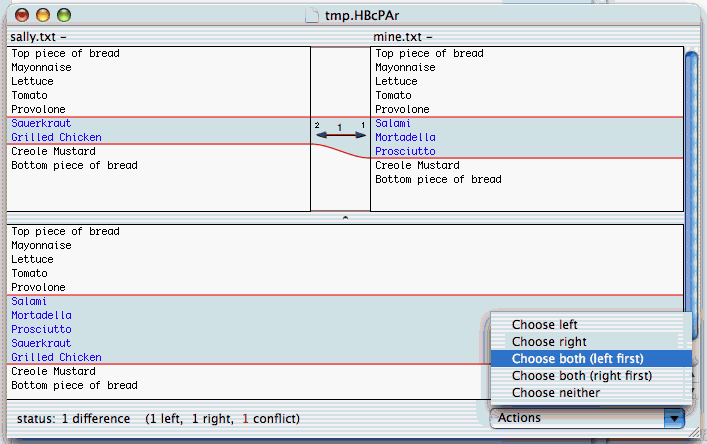The height and width of the screenshot is (444, 707).
Task: Click 'Provolone' in the mine.txt pane
Action: [x=402, y=109]
